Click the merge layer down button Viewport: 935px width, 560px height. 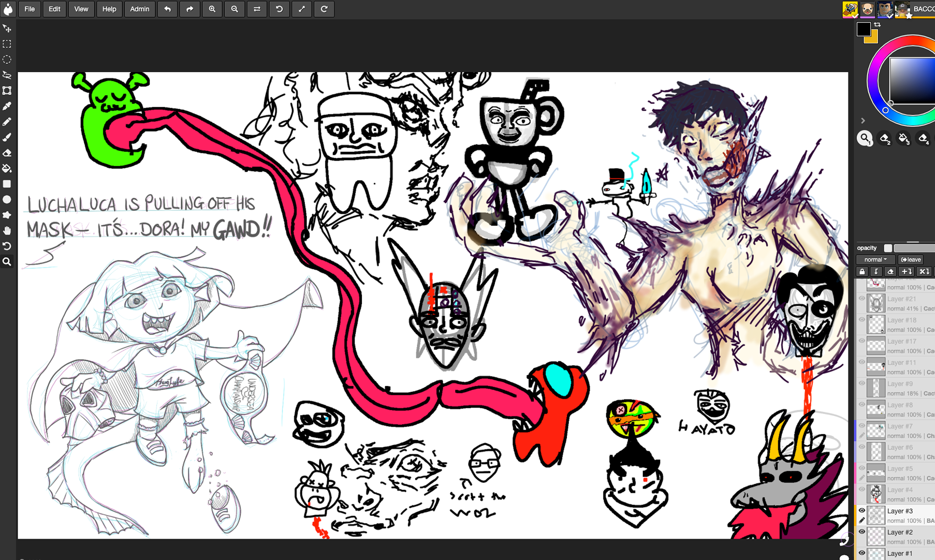pos(924,272)
